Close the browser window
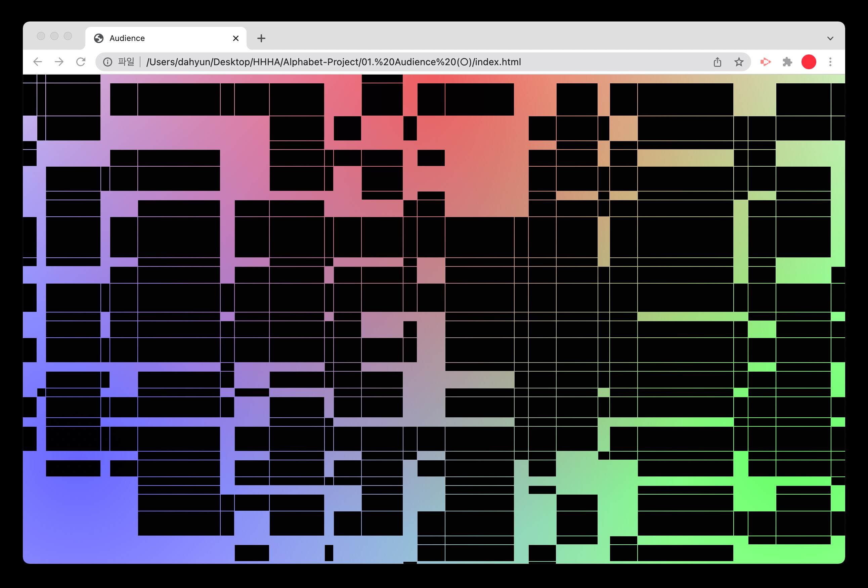Image resolution: width=868 pixels, height=588 pixels. coord(41,36)
